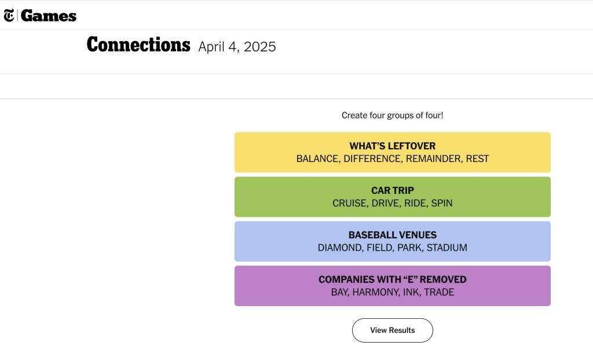Click the word DIFFERENCE in yellow group
The image size is (593, 364).
(x=372, y=159)
